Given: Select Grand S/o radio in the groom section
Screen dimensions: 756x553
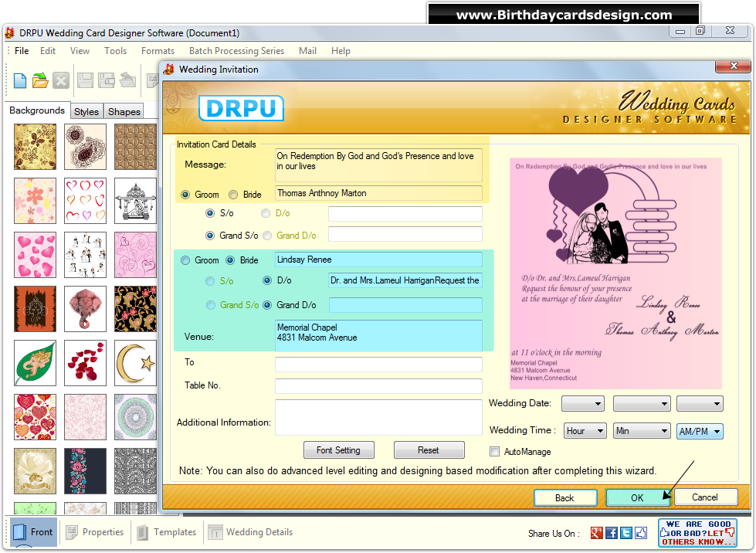Looking at the screenshot, I should (210, 236).
